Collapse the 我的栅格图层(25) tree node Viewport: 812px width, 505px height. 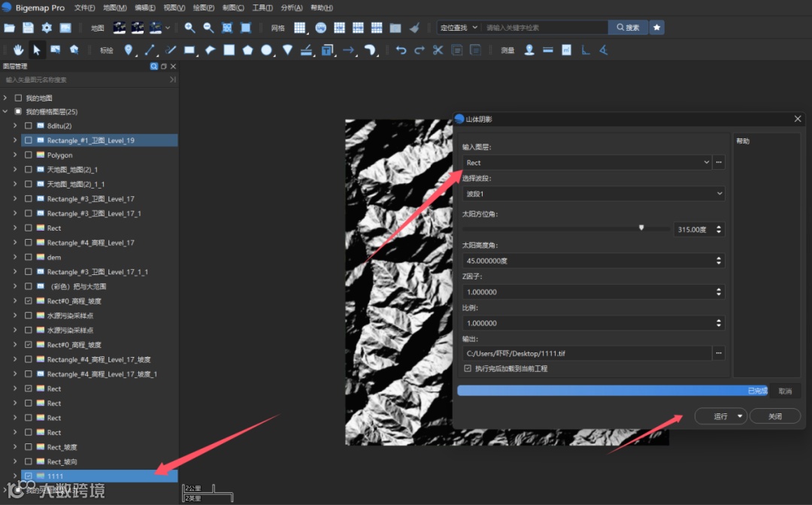click(6, 111)
